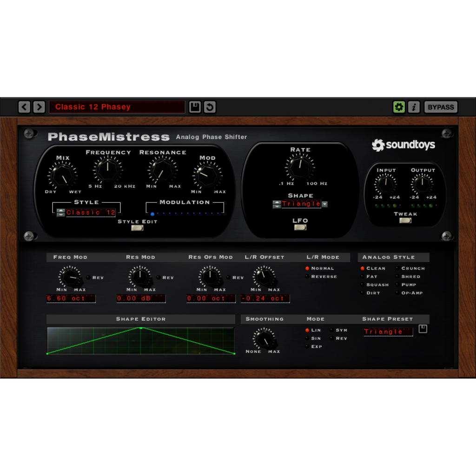Toggle the Tweak switch
The image size is (476, 476).
coord(405,220)
